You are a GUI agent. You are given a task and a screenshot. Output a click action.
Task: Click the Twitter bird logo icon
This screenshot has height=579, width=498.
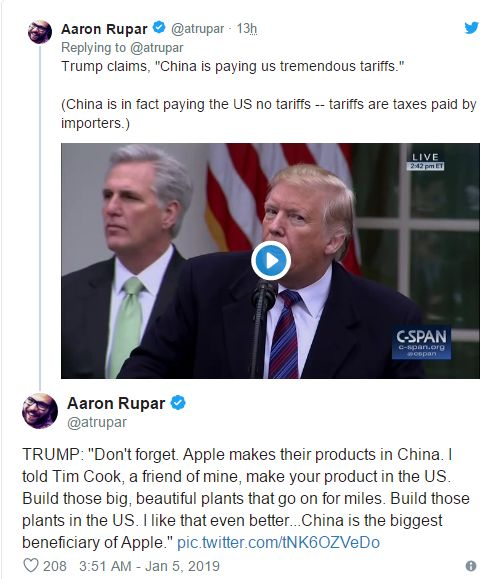click(471, 28)
